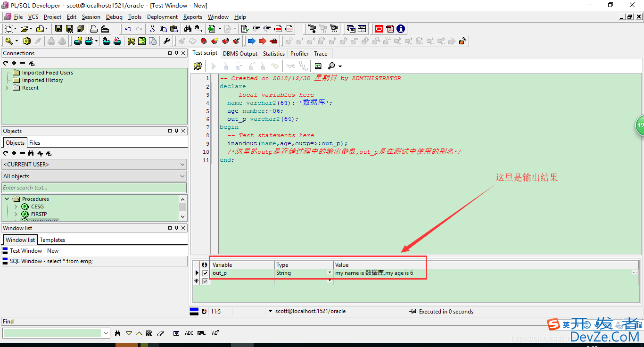The image size is (644, 347).
Task: Collapse the Procedures tree node
Action: point(7,199)
